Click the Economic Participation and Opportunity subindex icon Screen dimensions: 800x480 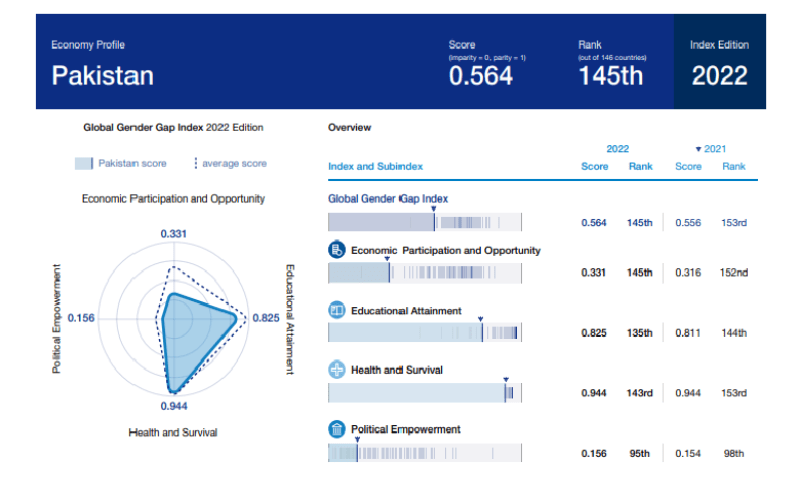pyautogui.click(x=336, y=249)
